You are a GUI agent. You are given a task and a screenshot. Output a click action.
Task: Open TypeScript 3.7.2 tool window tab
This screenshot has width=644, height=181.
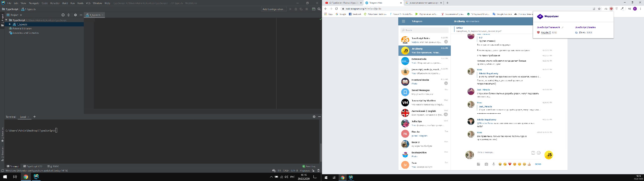coord(33,166)
